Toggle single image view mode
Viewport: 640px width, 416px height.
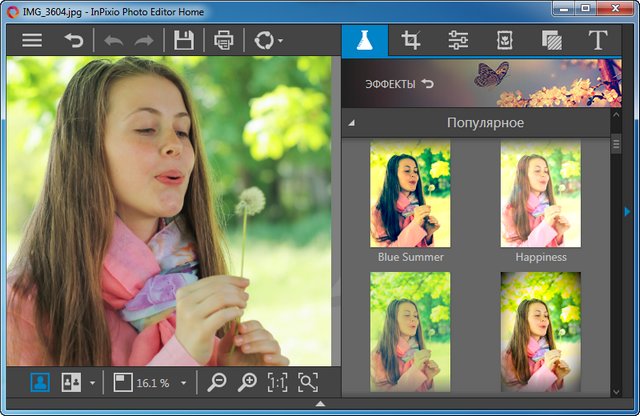(x=40, y=382)
